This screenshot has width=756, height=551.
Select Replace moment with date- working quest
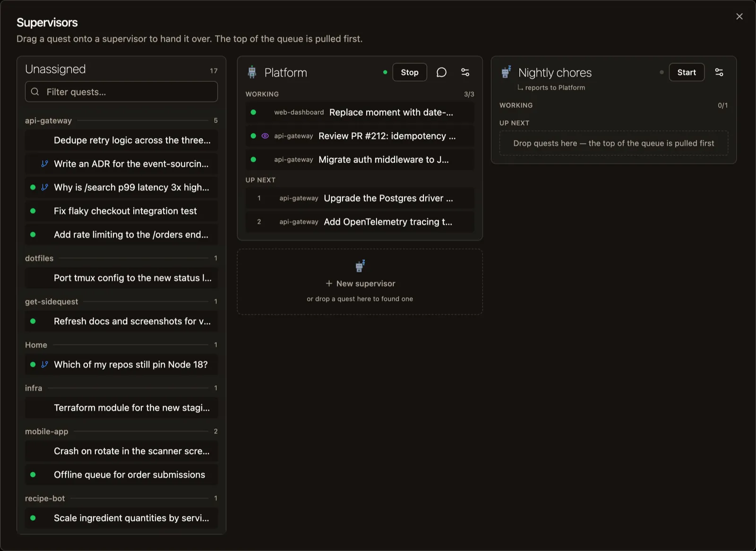click(360, 112)
